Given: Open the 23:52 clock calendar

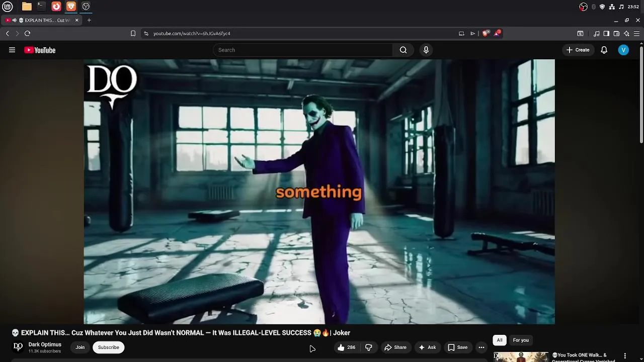Looking at the screenshot, I should click(x=633, y=7).
